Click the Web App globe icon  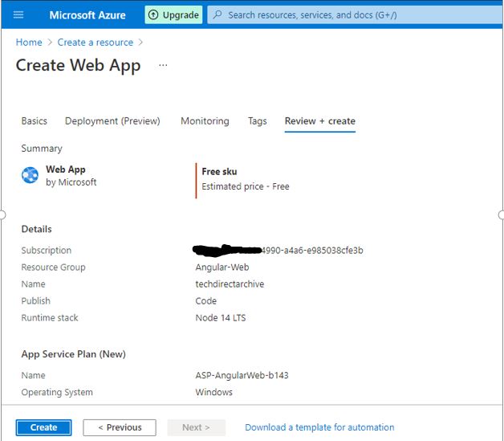30,175
